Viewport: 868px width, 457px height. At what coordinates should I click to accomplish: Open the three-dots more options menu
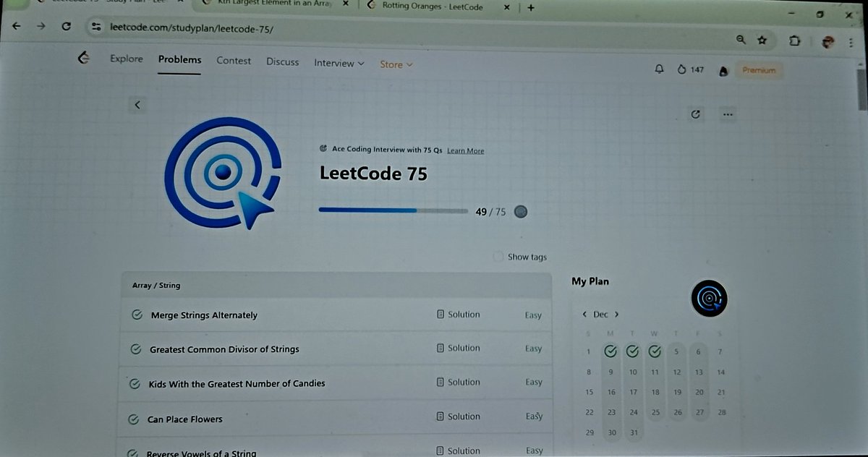728,114
